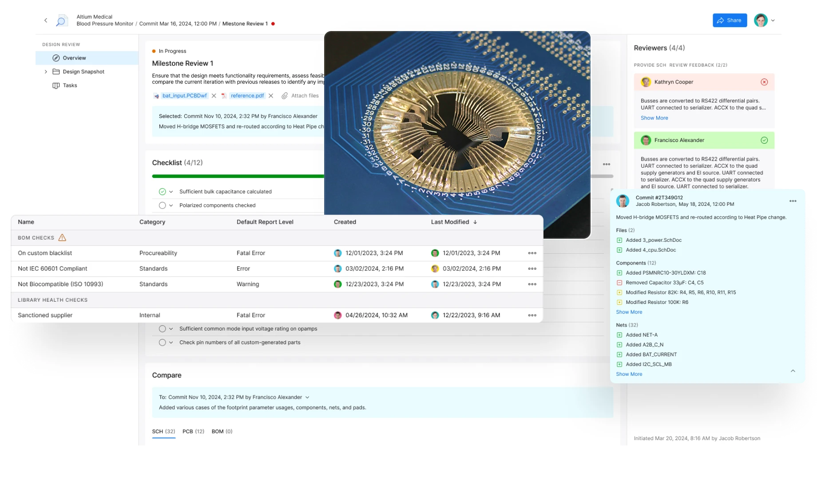The width and height of the screenshot is (817, 504).
Task: Sort by Last Modified column arrow
Action: (x=475, y=222)
